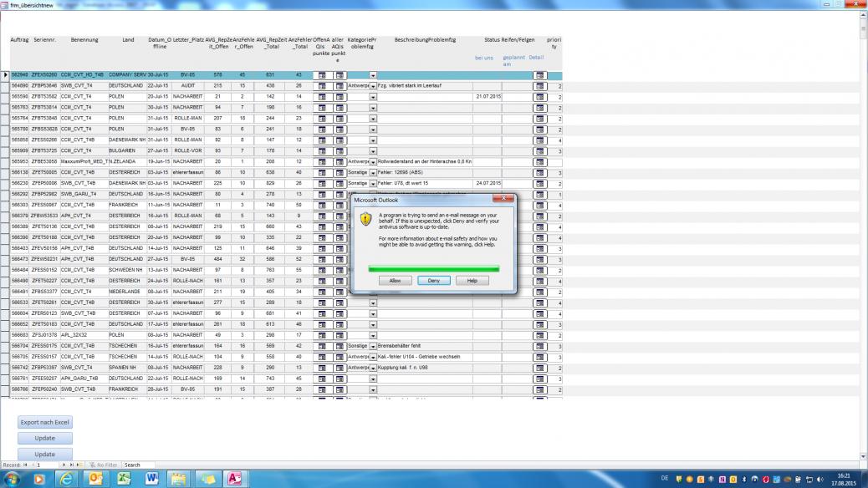Click the Search box in navigation bar
Viewport: 868px width, 488px height.
tap(138, 465)
